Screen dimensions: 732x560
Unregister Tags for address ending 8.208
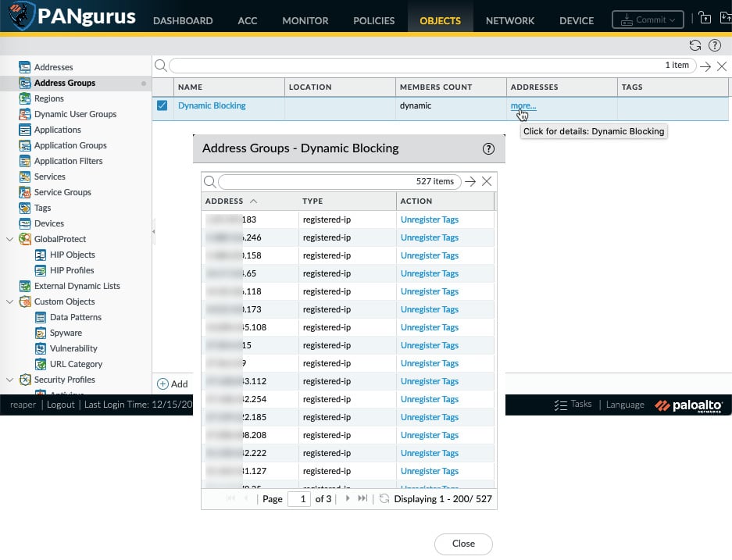click(430, 435)
